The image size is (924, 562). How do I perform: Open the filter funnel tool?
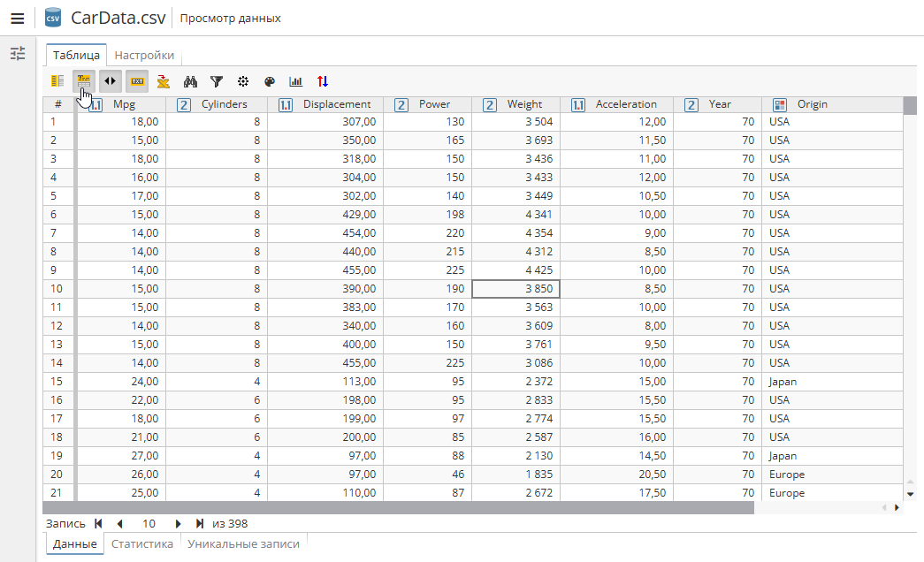[217, 81]
